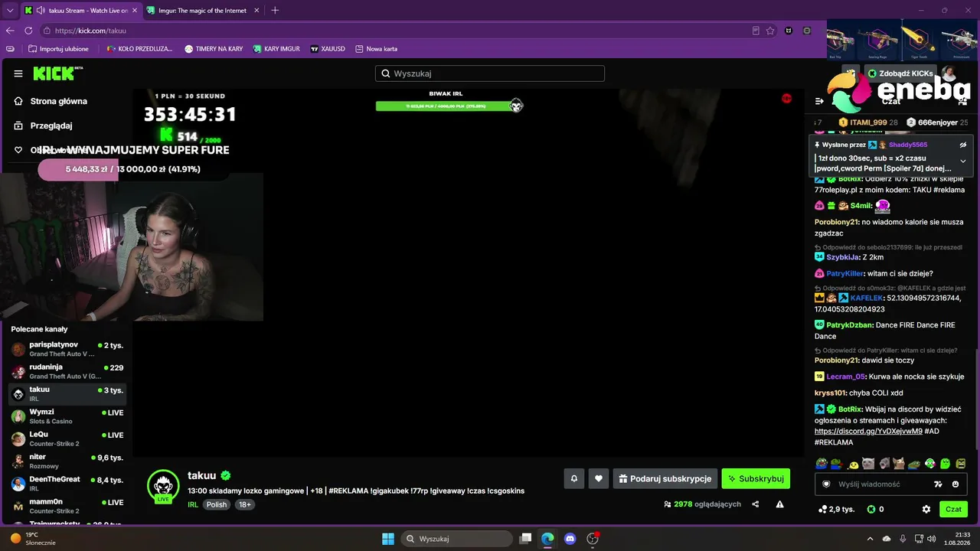Open Importuj ulubione bookmark

pyautogui.click(x=58, y=49)
